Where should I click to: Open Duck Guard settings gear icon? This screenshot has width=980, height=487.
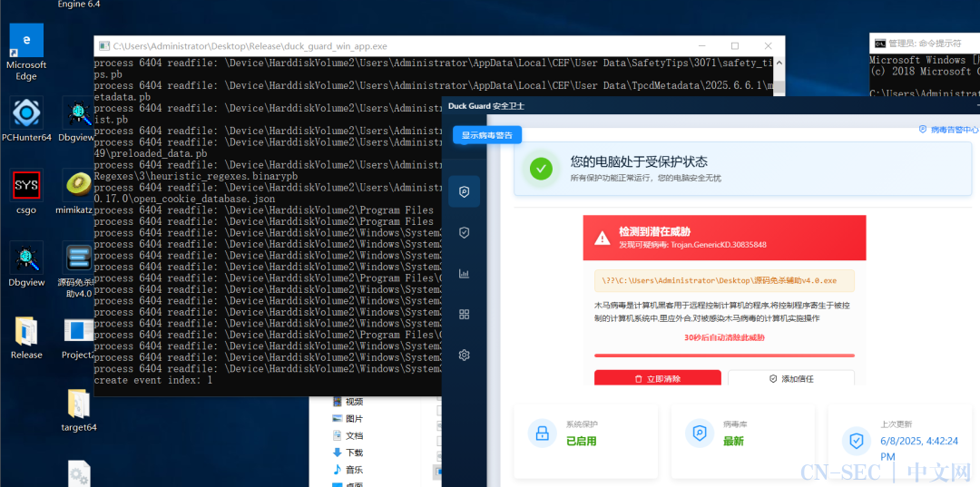(464, 356)
